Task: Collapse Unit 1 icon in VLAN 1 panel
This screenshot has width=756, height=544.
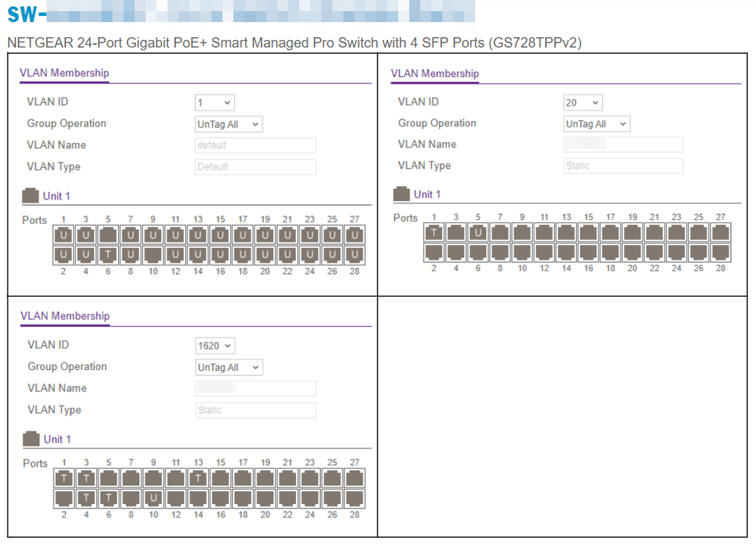Action: point(30,196)
